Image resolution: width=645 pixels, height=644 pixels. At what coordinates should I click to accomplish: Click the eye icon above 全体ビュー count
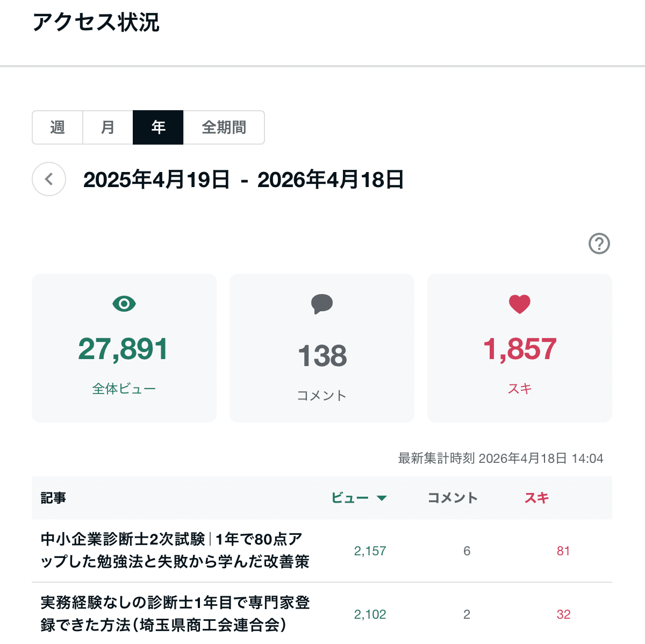[124, 304]
